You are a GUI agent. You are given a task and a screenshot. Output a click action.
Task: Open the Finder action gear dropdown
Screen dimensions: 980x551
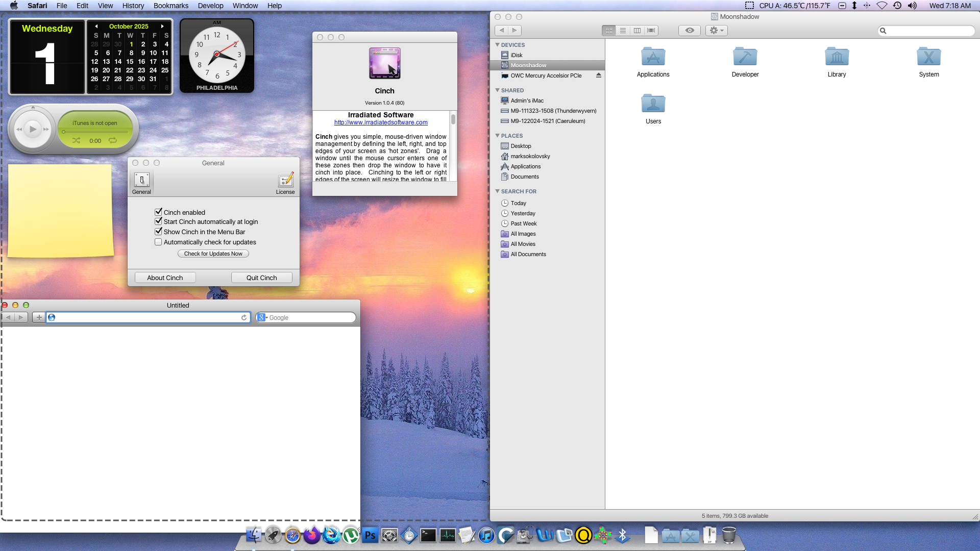(x=716, y=31)
